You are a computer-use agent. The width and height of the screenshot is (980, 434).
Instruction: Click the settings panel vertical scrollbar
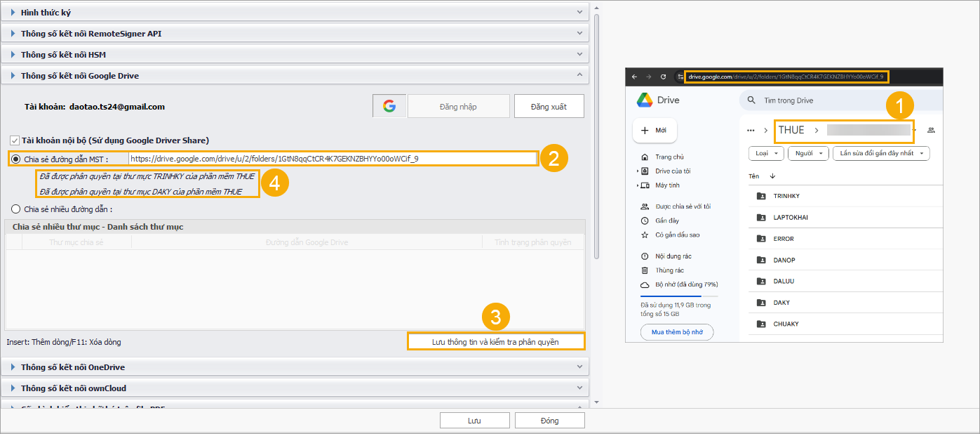[x=597, y=137]
